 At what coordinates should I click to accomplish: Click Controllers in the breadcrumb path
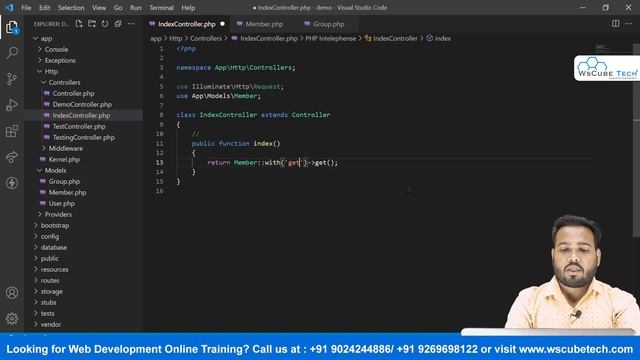coord(206,38)
